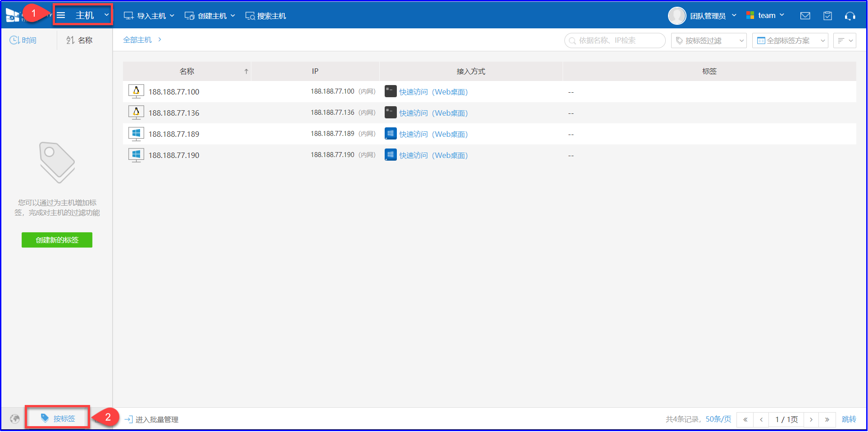Viewport: 868px width, 432px height.
Task: Click the Linux icon for host 188.188.77.100
Action: (136, 91)
